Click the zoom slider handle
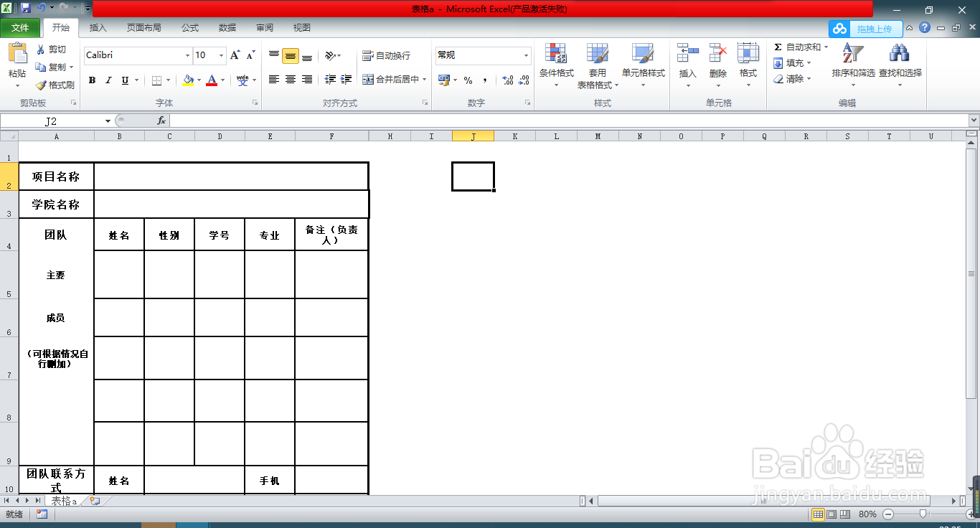Viewport: 980px width, 528px height. pos(925,514)
